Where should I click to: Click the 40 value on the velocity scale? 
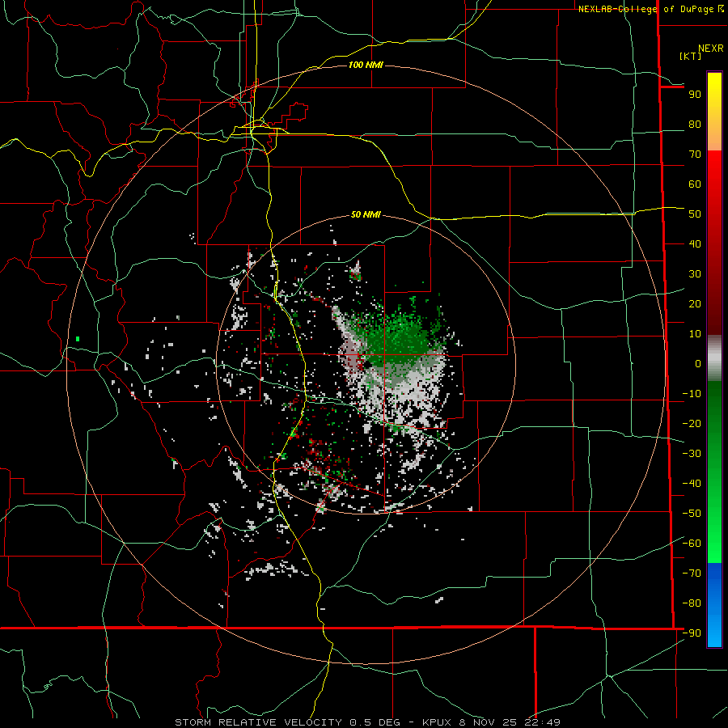tap(695, 244)
